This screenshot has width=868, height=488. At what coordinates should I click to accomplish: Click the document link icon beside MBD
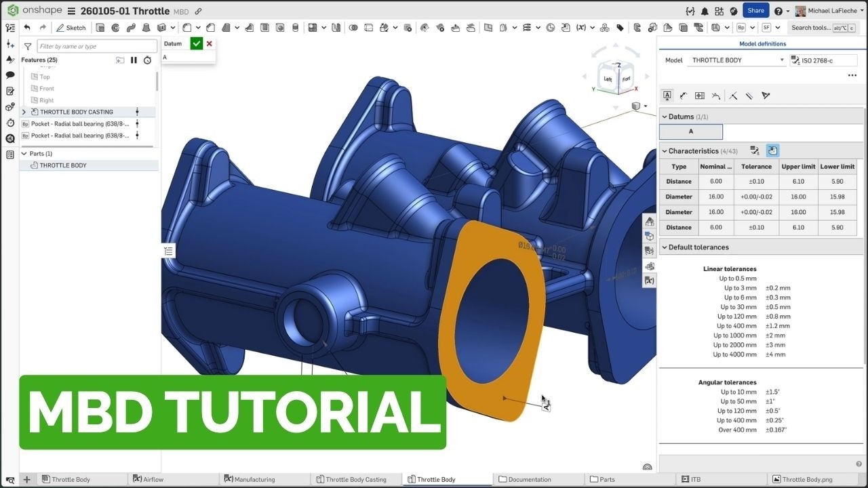coord(198,12)
